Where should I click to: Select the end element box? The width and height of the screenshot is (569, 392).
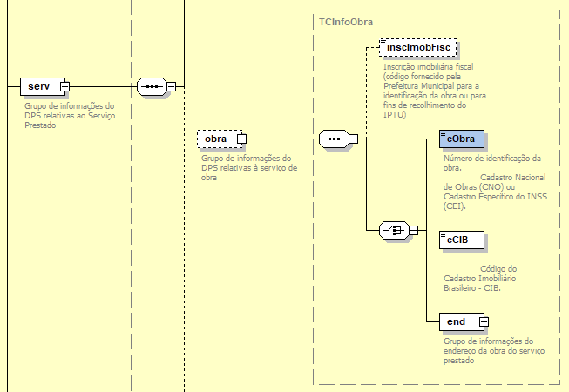point(457,322)
